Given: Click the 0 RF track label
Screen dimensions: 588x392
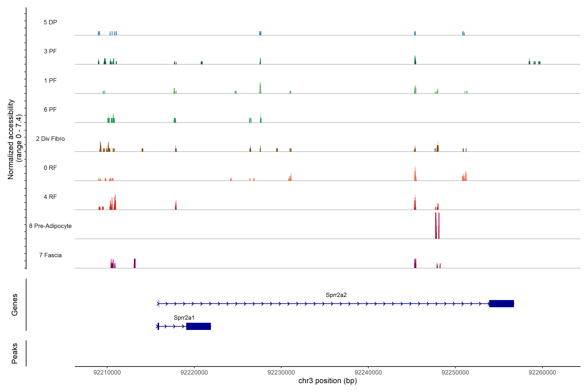Looking at the screenshot, I should pos(50,168).
